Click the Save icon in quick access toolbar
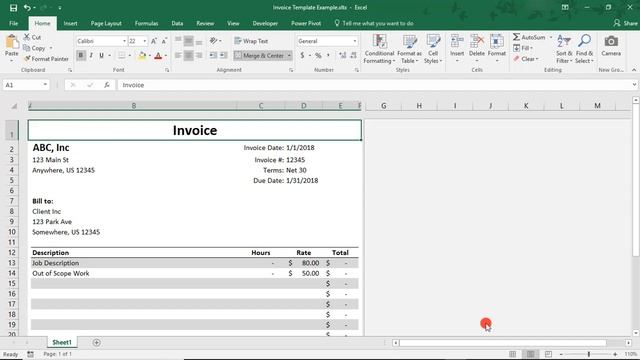Screen dimensions: 640x360 [x=13, y=7]
